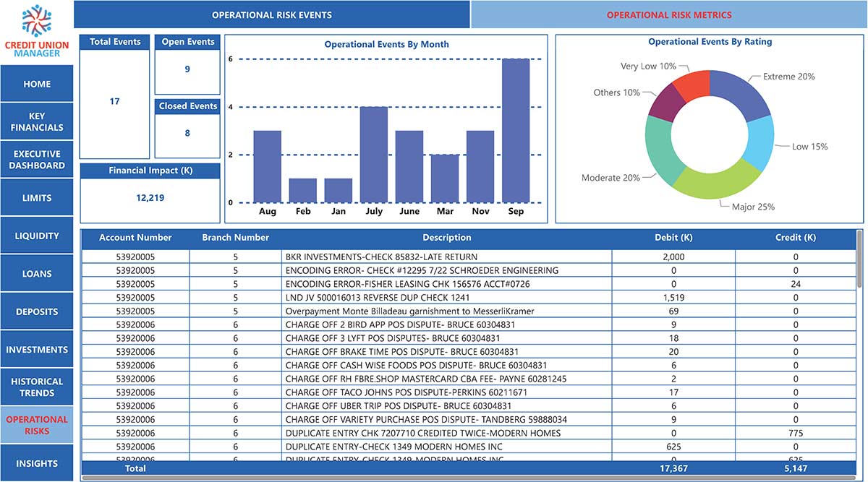
Task: Open the INSIGHTS page
Action: point(37,463)
